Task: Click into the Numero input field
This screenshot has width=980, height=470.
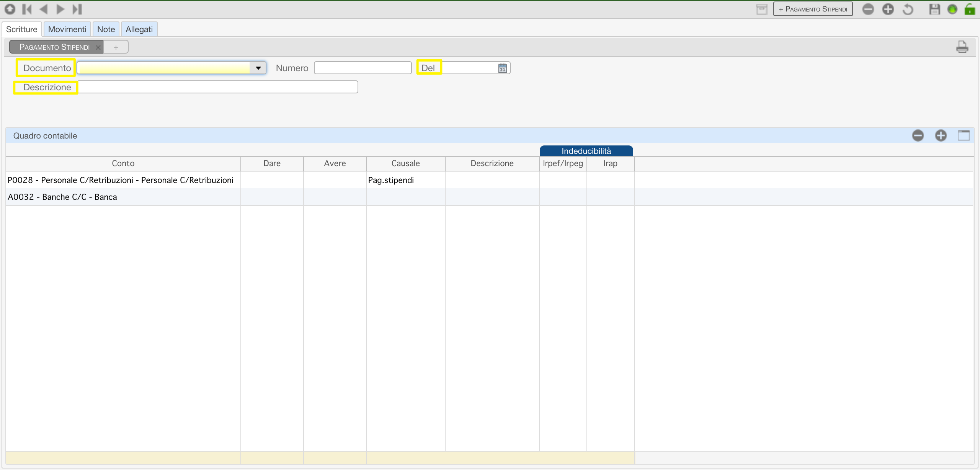Action: pos(363,68)
